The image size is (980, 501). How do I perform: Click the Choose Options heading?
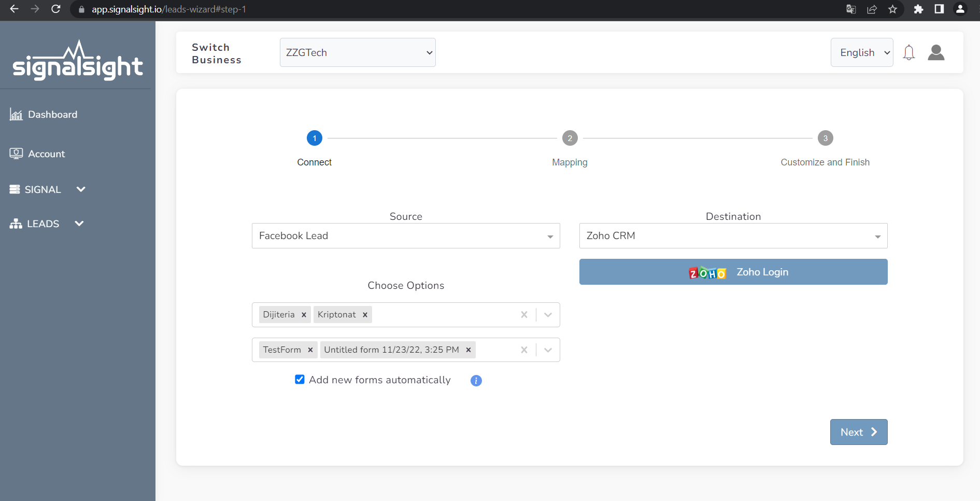[x=406, y=286]
